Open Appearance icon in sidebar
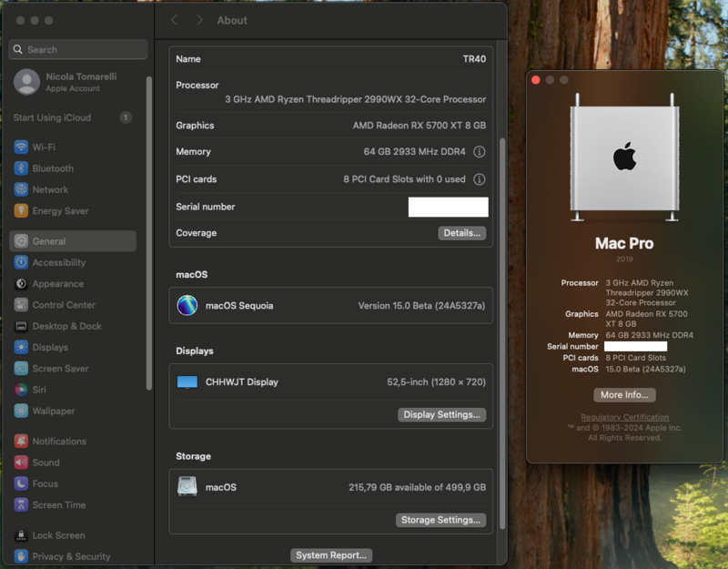This screenshot has height=569, width=728. click(x=21, y=284)
